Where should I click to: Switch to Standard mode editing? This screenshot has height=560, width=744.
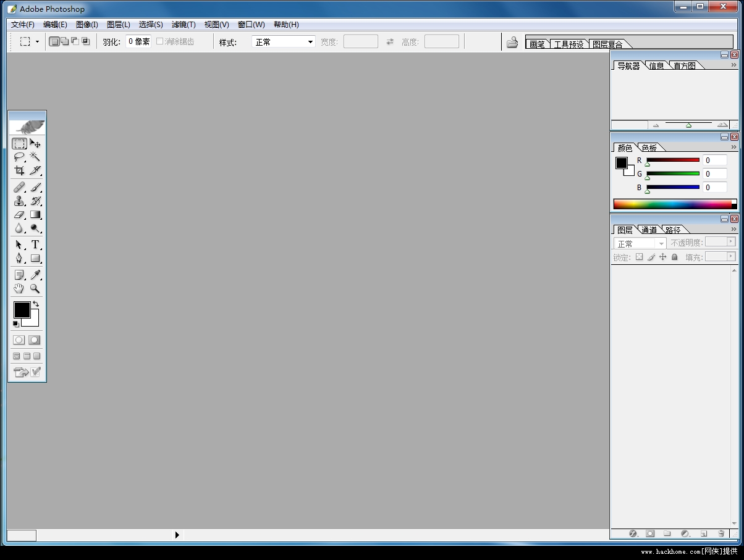click(x=19, y=340)
